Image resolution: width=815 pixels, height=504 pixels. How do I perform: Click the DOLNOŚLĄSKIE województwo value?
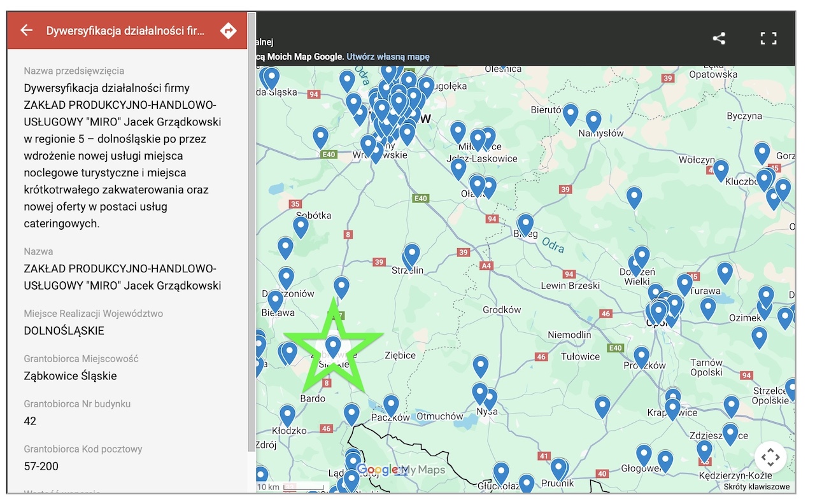click(64, 331)
